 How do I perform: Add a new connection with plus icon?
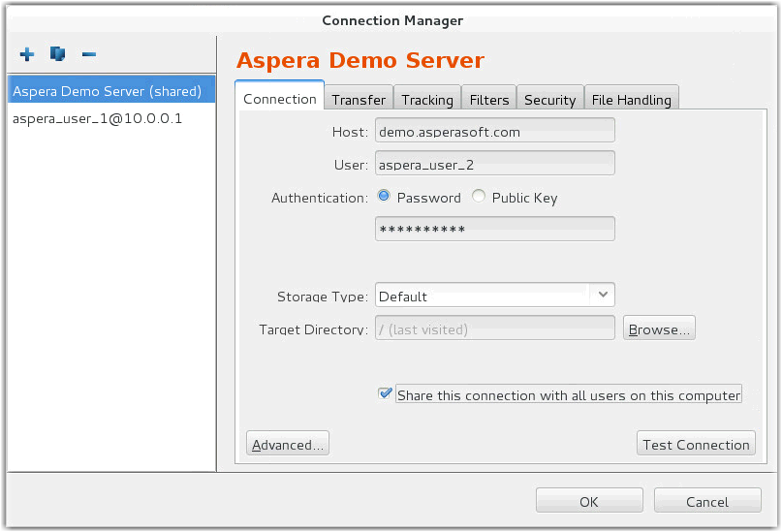[x=27, y=54]
